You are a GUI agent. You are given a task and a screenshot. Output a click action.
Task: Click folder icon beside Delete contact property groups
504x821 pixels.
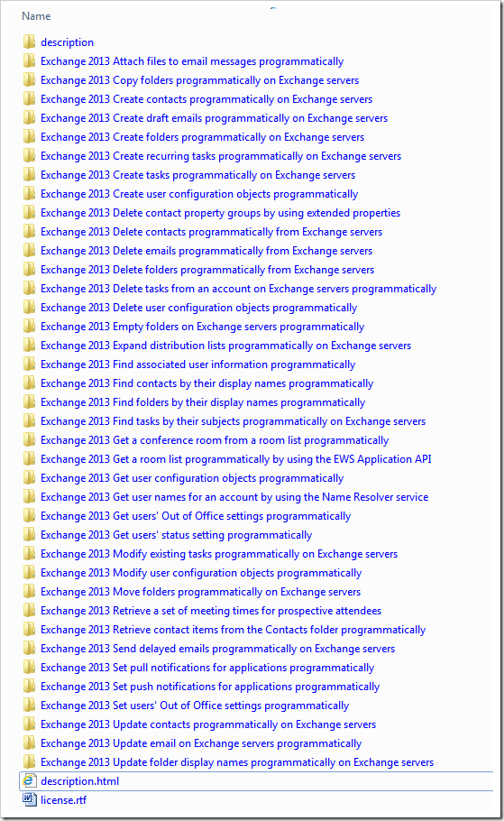(30, 212)
